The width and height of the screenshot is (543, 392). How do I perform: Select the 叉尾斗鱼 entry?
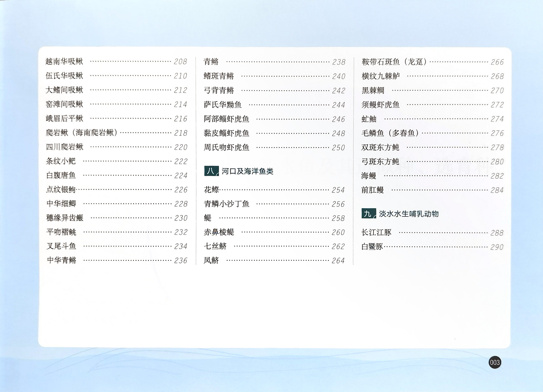(61, 246)
